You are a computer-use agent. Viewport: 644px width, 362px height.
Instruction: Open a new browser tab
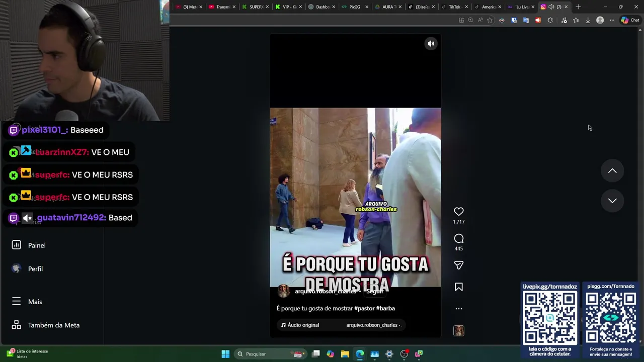coord(578,7)
